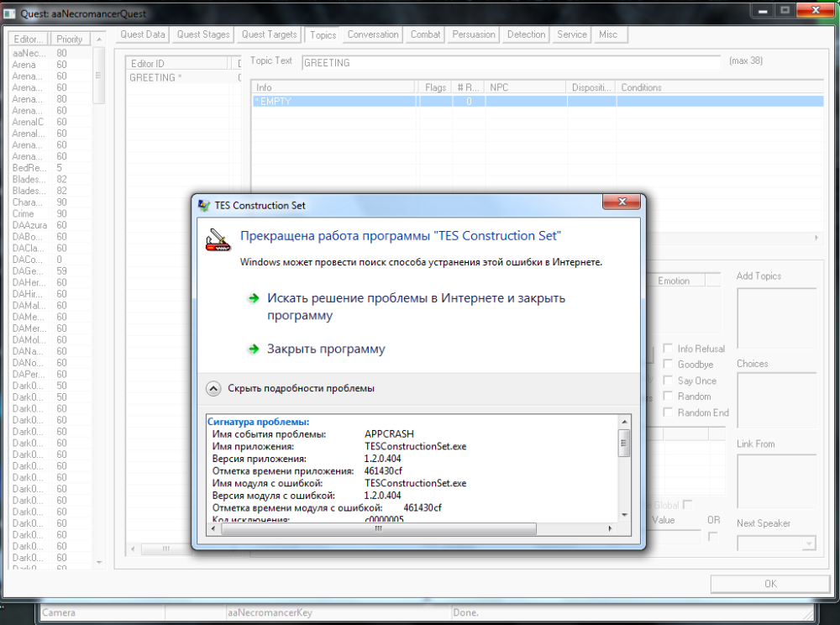Select the aaNec... quest row

coord(51,53)
